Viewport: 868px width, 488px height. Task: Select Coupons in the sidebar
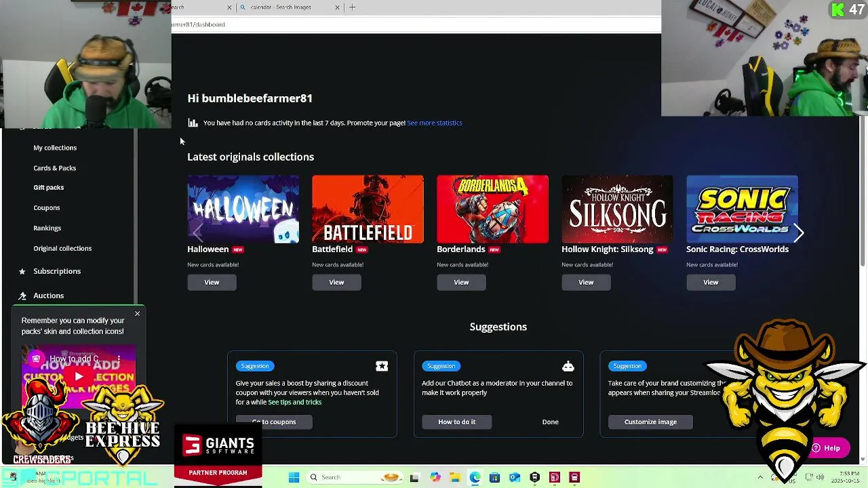47,208
